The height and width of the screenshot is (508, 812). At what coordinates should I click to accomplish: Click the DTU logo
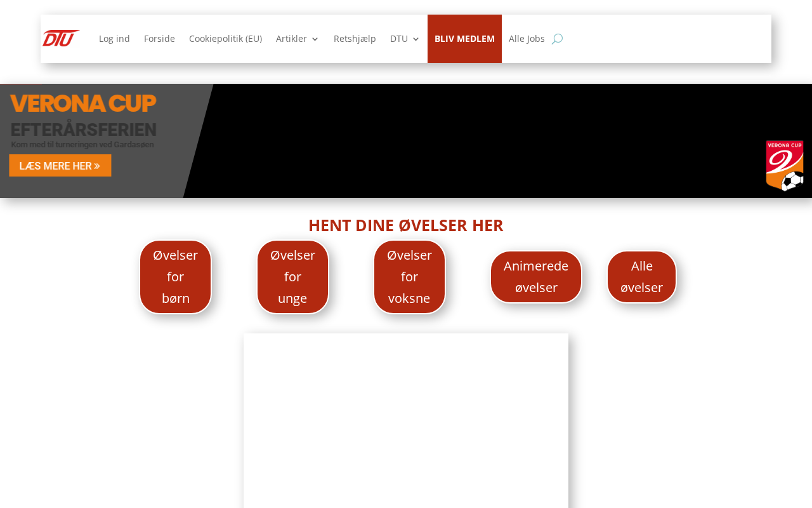click(61, 38)
